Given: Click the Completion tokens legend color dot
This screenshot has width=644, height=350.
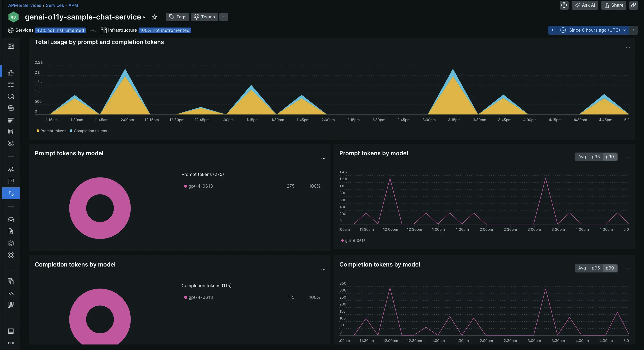Looking at the screenshot, I should tap(71, 131).
